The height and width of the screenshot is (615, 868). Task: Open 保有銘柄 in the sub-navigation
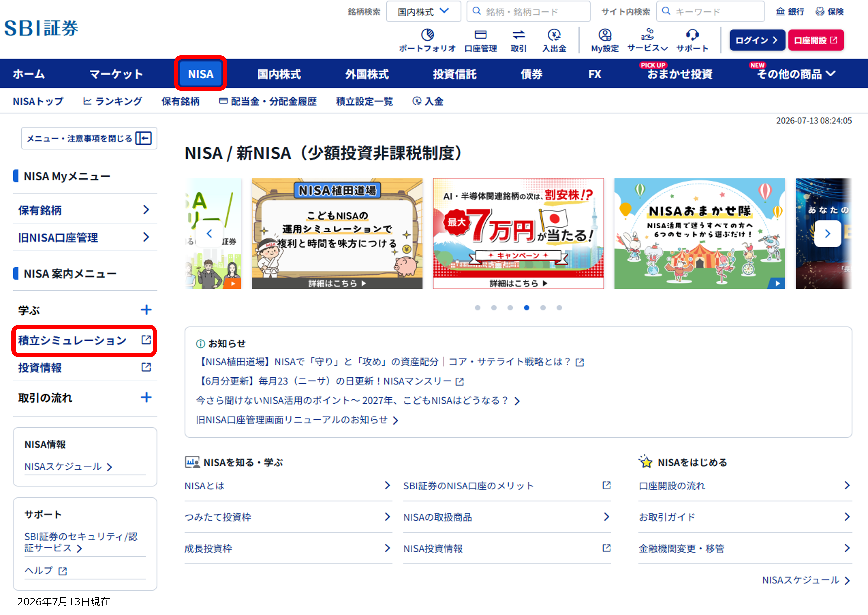coord(180,101)
